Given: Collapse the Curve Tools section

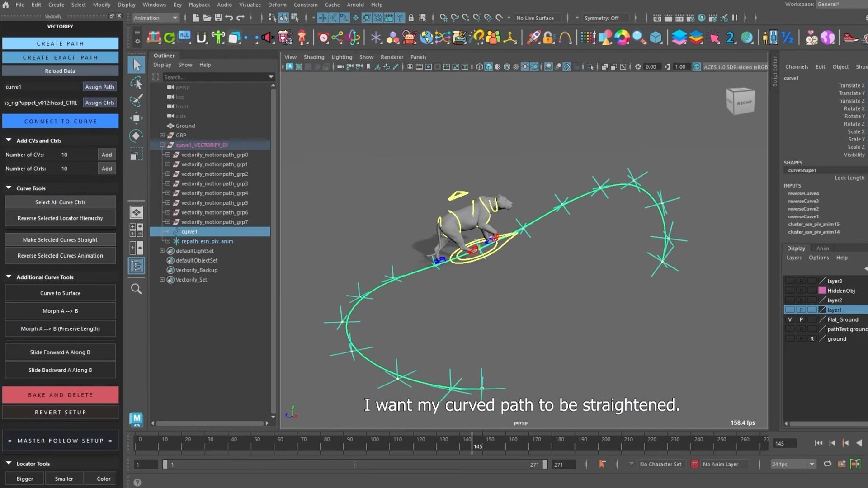Looking at the screenshot, I should click(9, 188).
